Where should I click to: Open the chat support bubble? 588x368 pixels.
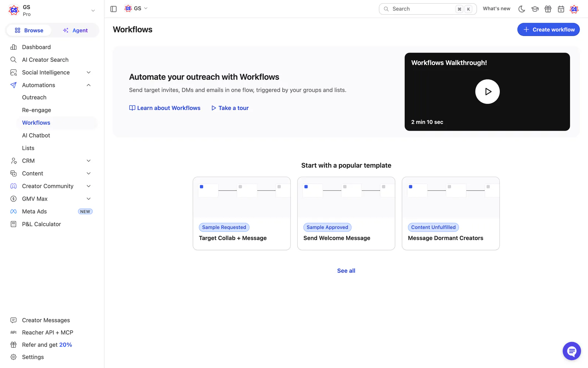click(x=572, y=351)
